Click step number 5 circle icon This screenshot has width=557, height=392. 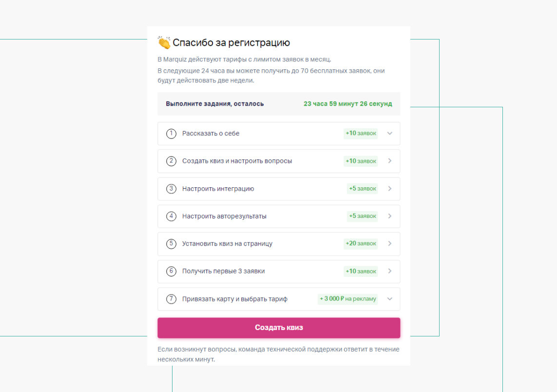(x=171, y=244)
